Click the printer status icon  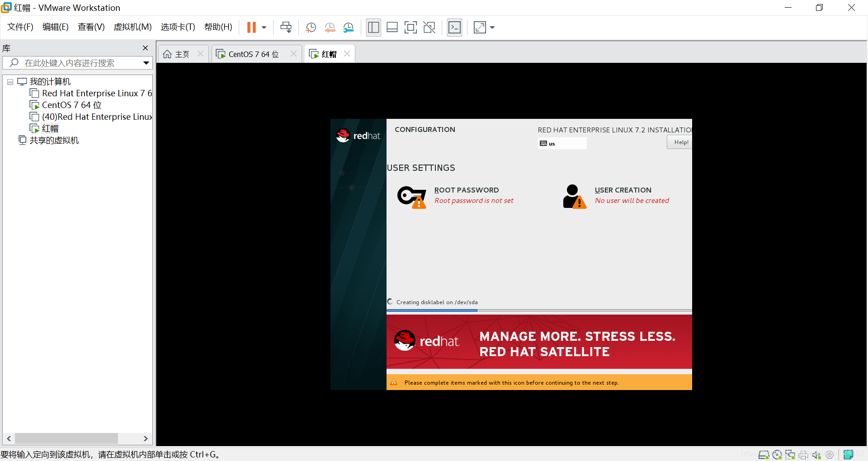(x=803, y=455)
